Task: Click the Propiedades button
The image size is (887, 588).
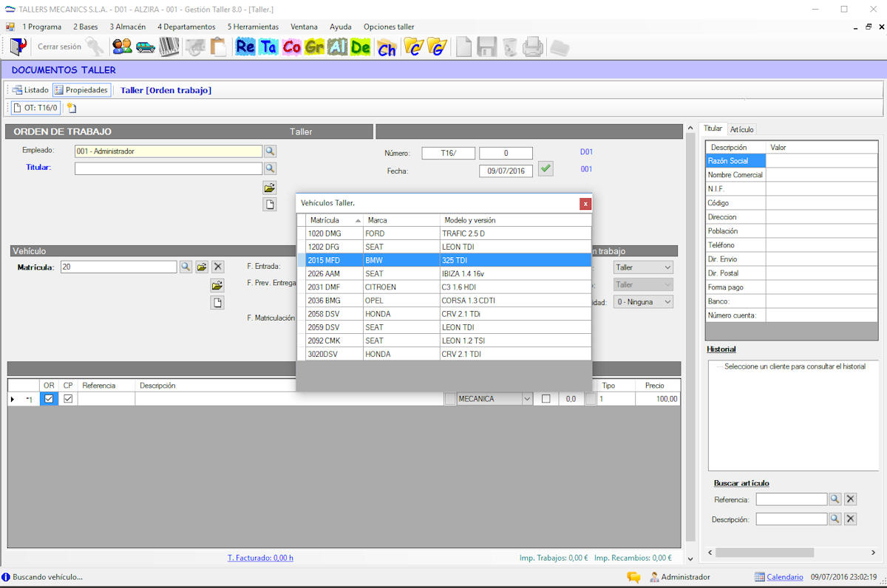Action: [x=81, y=90]
